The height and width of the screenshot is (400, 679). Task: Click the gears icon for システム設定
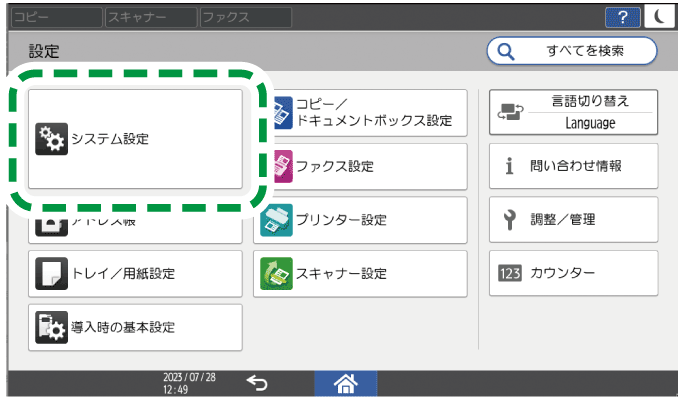pos(51,139)
